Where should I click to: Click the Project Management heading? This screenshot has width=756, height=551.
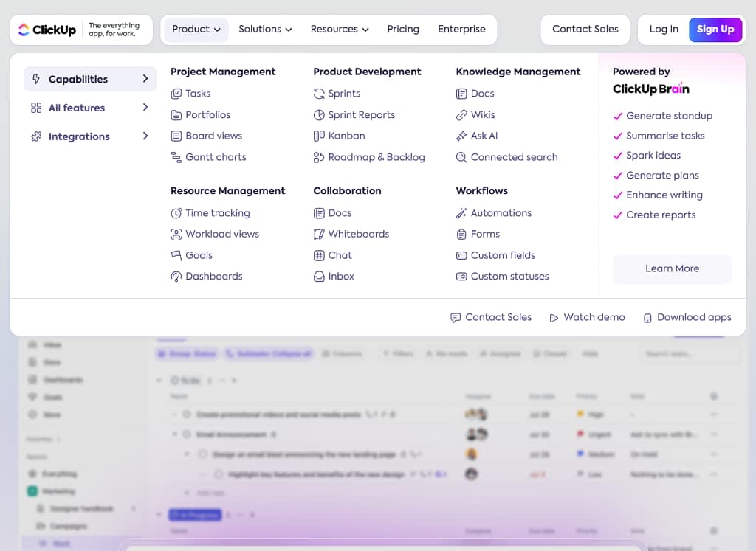[x=223, y=72]
